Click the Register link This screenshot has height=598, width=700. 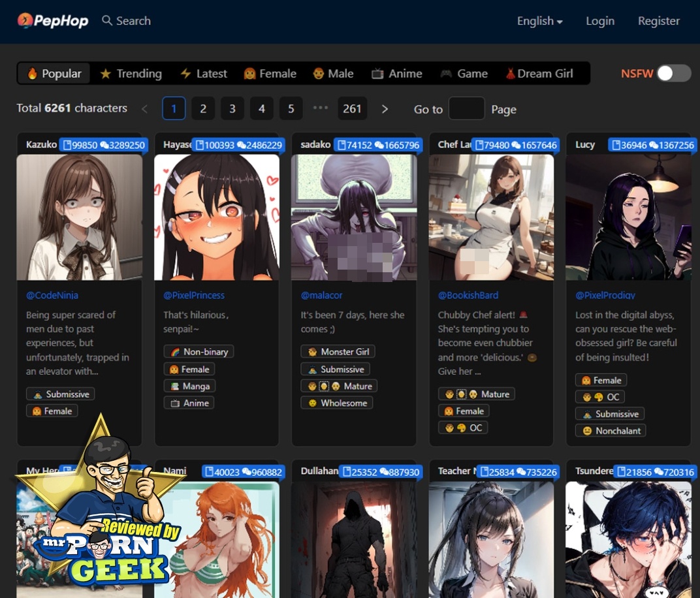[658, 21]
